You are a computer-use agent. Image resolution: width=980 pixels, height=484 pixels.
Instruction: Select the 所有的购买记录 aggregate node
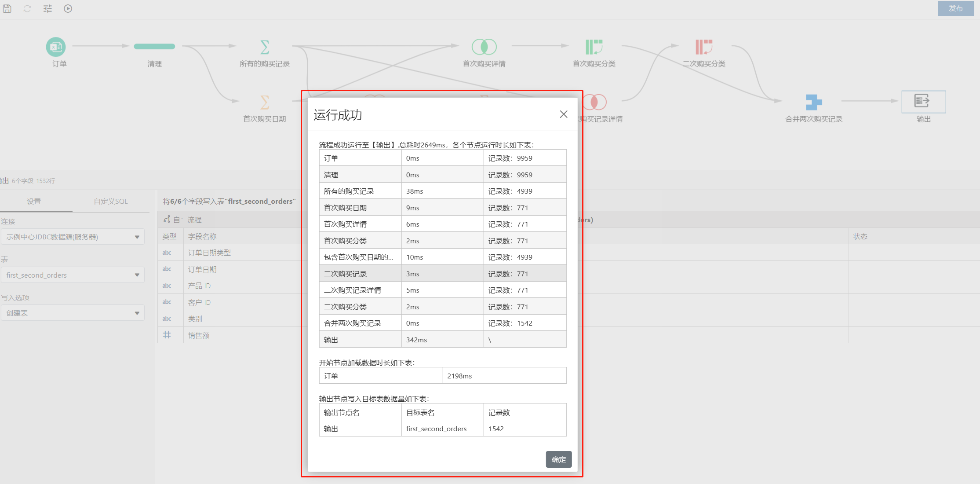264,47
